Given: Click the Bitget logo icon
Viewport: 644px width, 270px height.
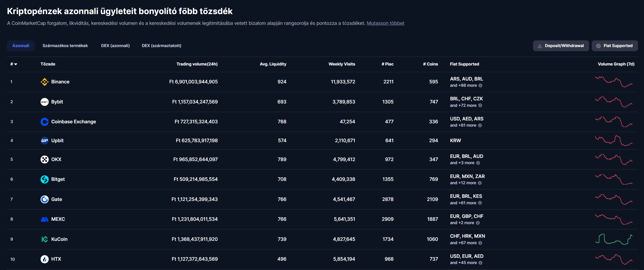Looking at the screenshot, I should [x=44, y=179].
